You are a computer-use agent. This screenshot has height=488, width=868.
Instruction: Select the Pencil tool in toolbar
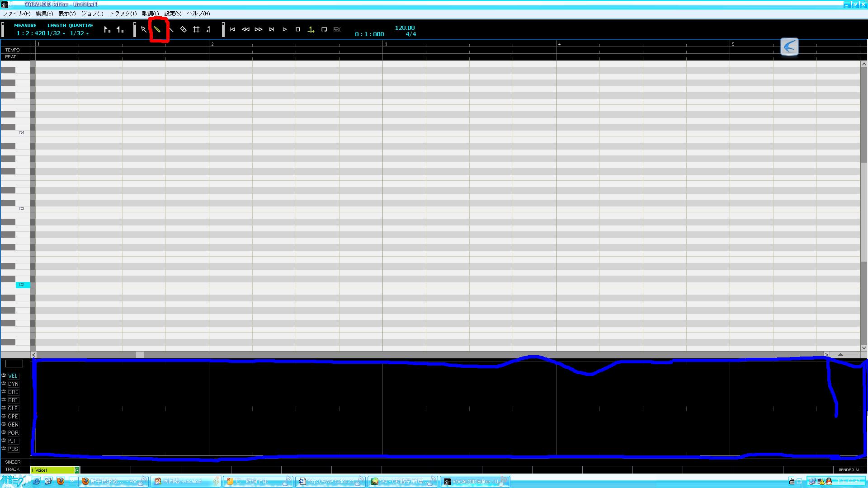coord(157,30)
